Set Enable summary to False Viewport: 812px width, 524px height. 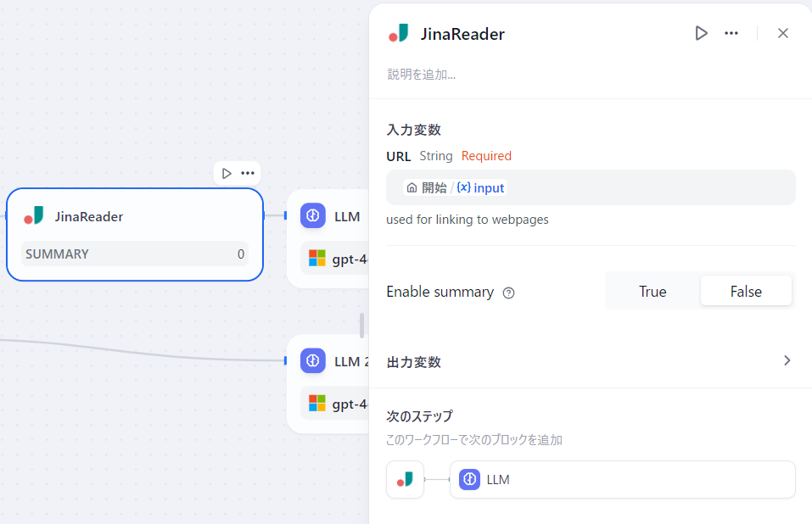click(x=746, y=291)
